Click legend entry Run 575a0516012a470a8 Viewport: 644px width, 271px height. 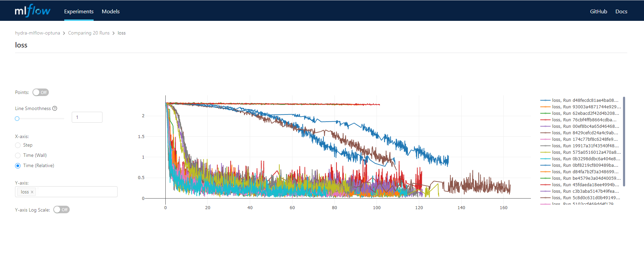580,152
